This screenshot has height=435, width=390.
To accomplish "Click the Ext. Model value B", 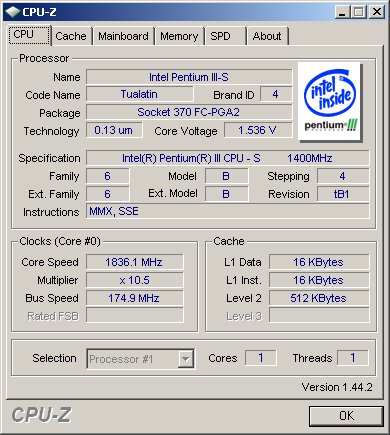I will (x=226, y=194).
